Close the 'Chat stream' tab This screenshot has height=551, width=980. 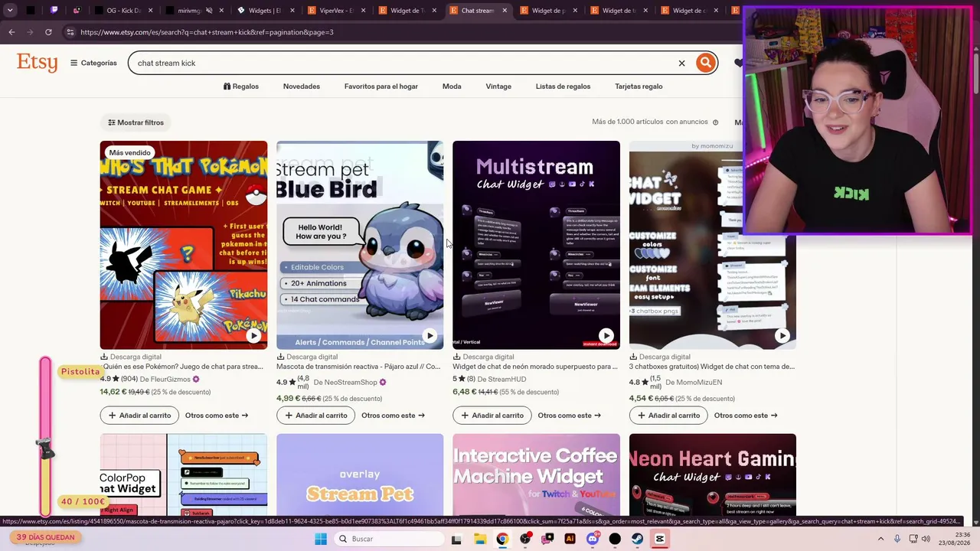coord(505,11)
